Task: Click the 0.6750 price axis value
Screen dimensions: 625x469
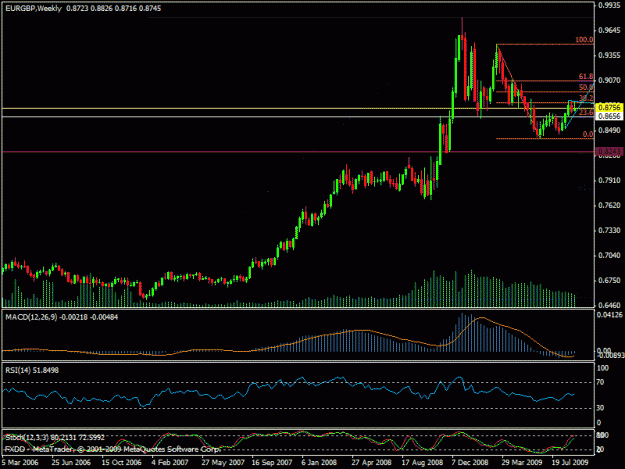Action: [610, 281]
